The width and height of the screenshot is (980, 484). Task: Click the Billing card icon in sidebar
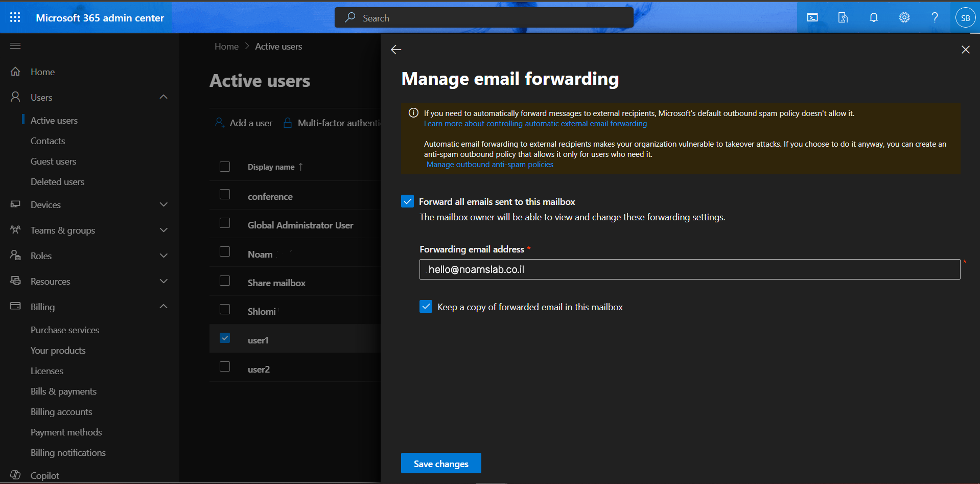(x=15, y=306)
